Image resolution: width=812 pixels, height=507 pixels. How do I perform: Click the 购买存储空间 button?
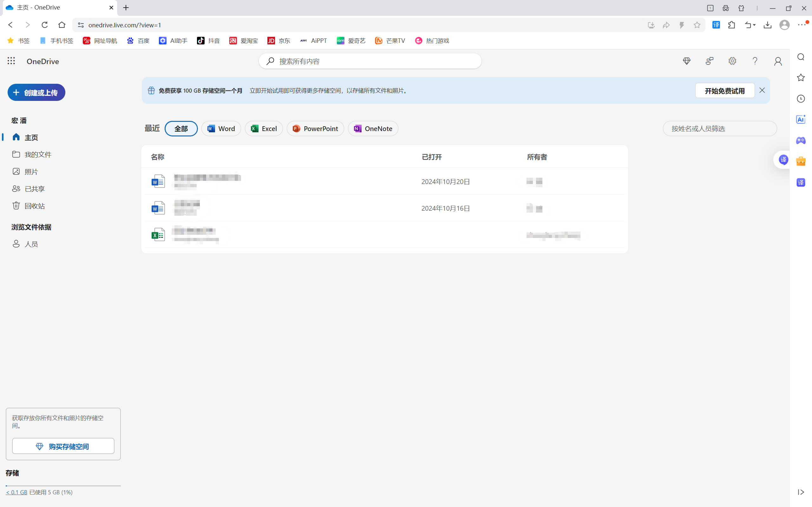pyautogui.click(x=63, y=446)
